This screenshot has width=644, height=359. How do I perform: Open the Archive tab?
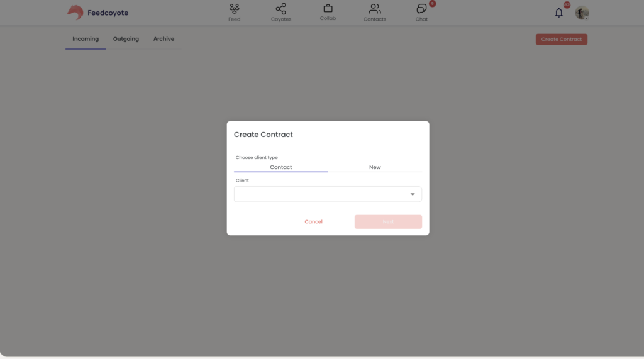[x=164, y=39]
